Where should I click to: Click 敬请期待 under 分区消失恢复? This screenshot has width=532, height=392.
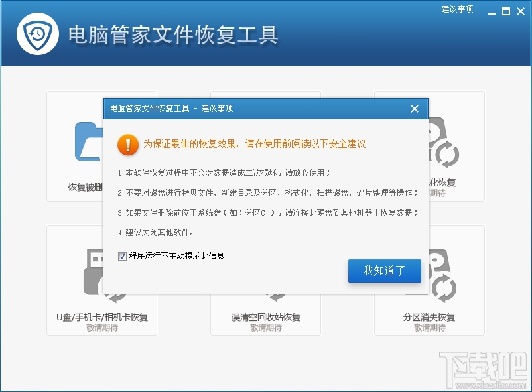(x=430, y=328)
